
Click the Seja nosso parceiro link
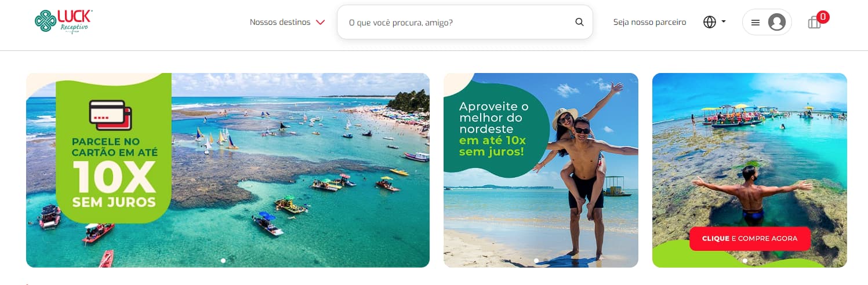[x=649, y=22]
